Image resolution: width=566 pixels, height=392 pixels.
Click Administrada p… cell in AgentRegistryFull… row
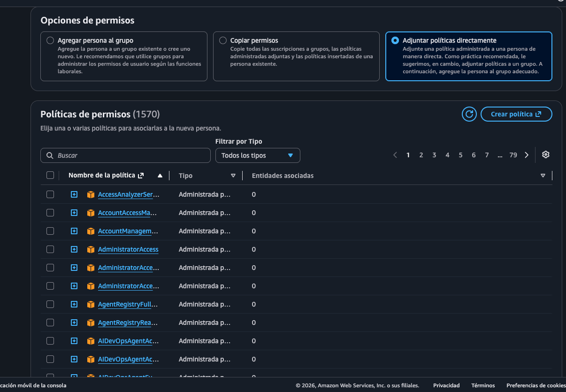[205, 304]
